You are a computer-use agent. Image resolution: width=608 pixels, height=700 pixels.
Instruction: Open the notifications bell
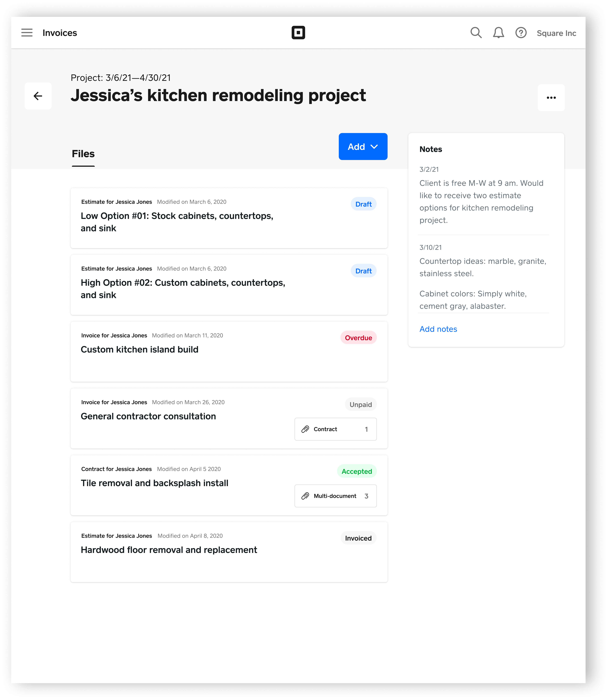click(498, 33)
